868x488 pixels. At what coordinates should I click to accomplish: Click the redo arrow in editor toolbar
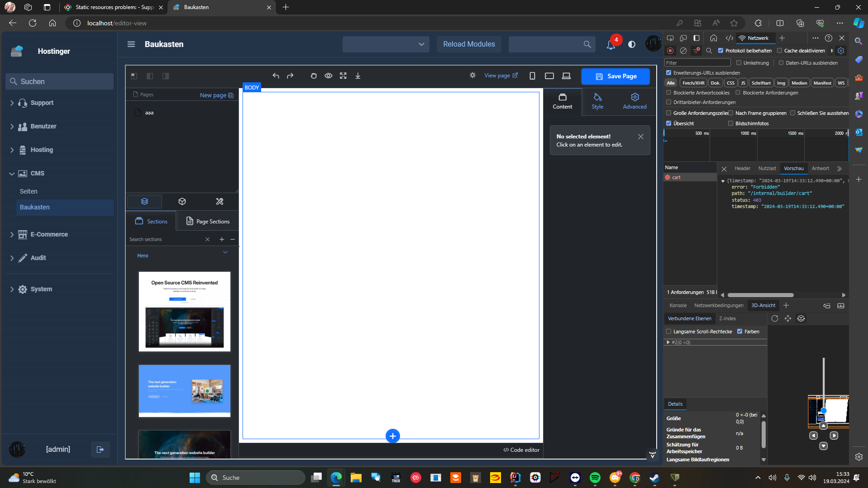(x=290, y=76)
